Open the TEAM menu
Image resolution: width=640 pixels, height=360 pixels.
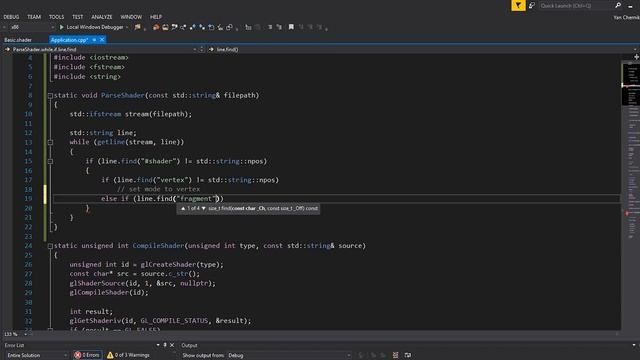(34, 17)
